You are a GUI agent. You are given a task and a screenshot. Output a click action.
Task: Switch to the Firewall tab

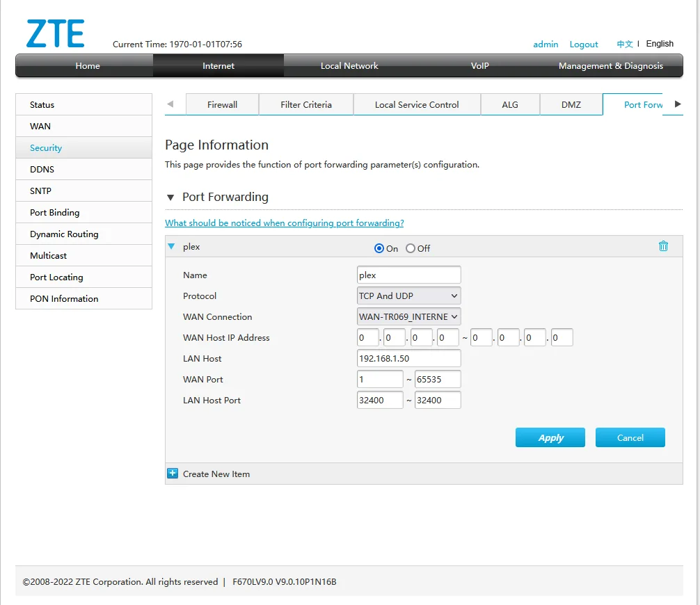222,104
